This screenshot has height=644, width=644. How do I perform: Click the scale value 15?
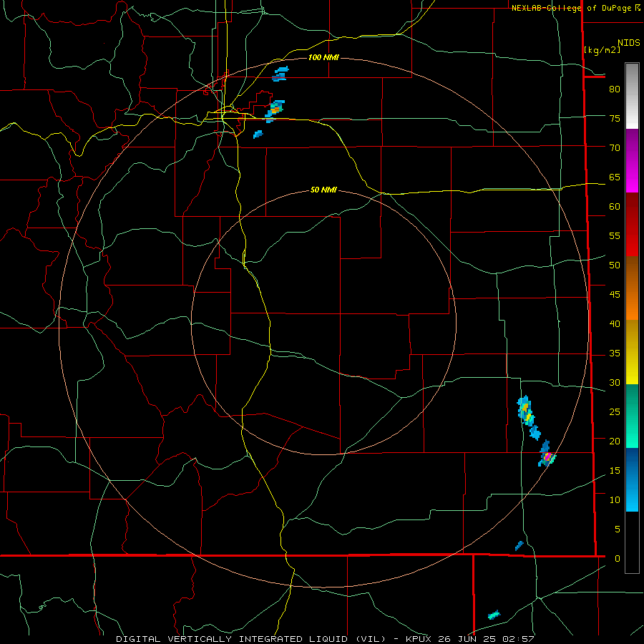615,471
